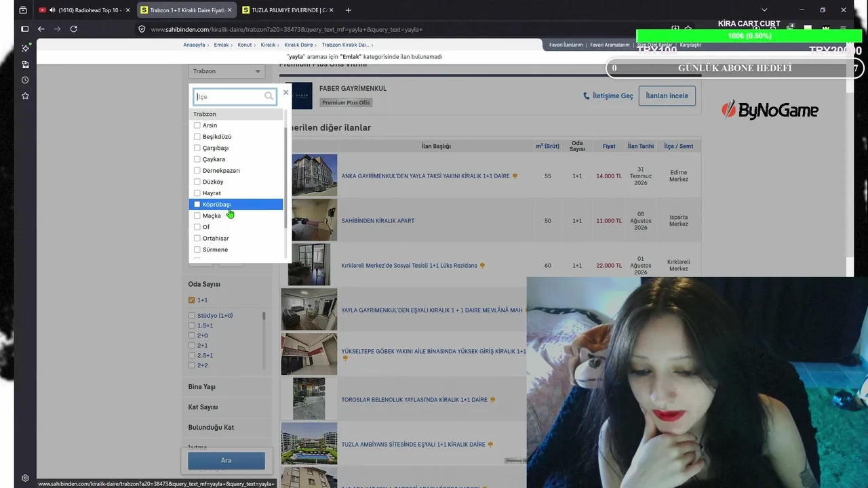
Task: Expand the Bulunduğu Kat filter section
Action: point(212,428)
